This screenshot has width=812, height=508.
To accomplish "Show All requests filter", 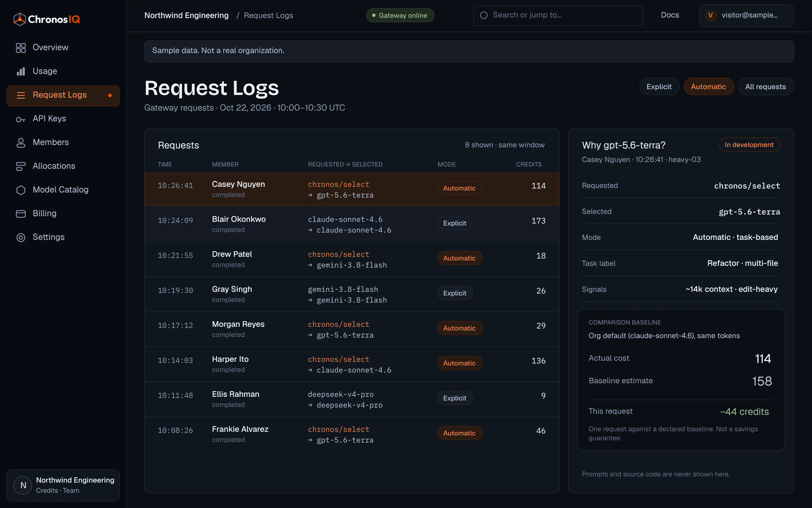I will 765,87.
